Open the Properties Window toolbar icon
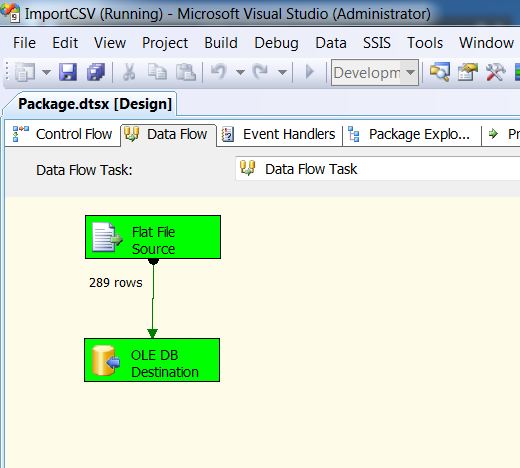This screenshot has height=468, width=520. coord(467,72)
